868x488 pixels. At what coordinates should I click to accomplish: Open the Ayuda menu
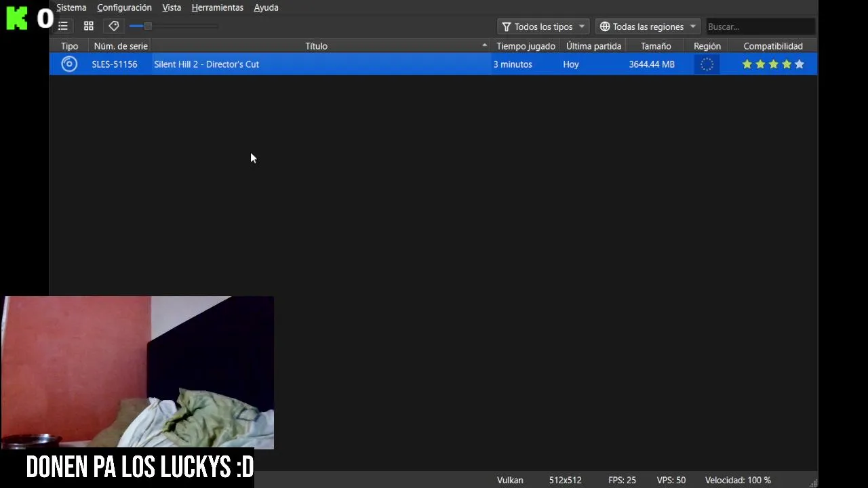(267, 7)
